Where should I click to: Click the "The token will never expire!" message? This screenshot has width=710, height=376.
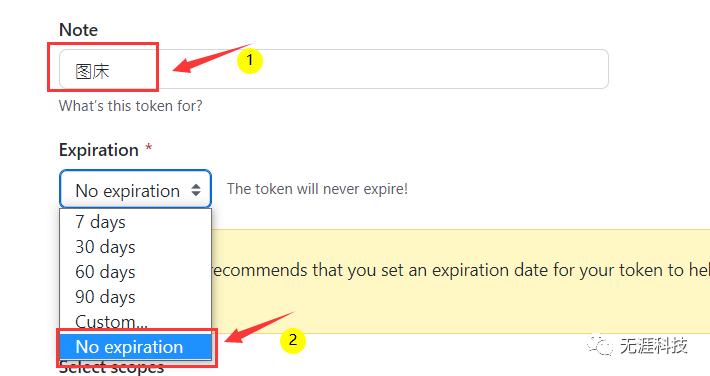coord(317,189)
